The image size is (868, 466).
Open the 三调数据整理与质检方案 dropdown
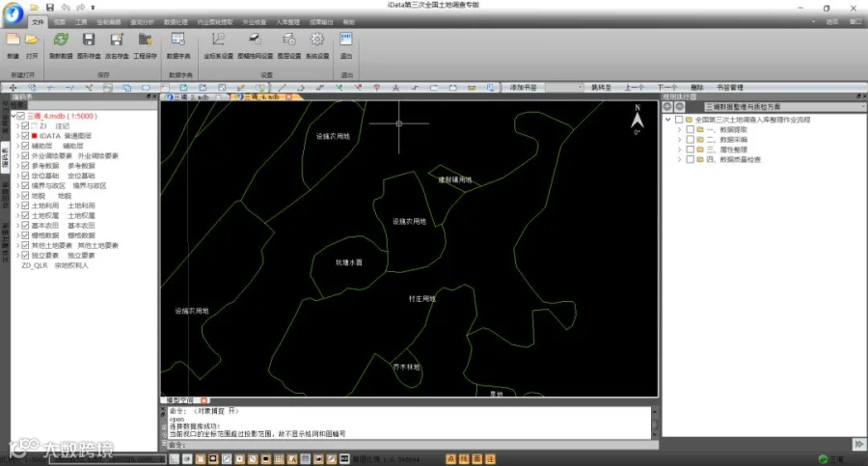[784, 106]
